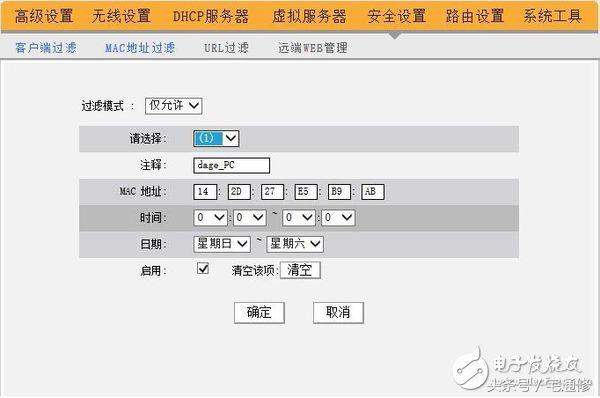Viewport: 600px width, 398px height.
Task: Open the 星期日 start day dropdown
Action: coord(222,244)
